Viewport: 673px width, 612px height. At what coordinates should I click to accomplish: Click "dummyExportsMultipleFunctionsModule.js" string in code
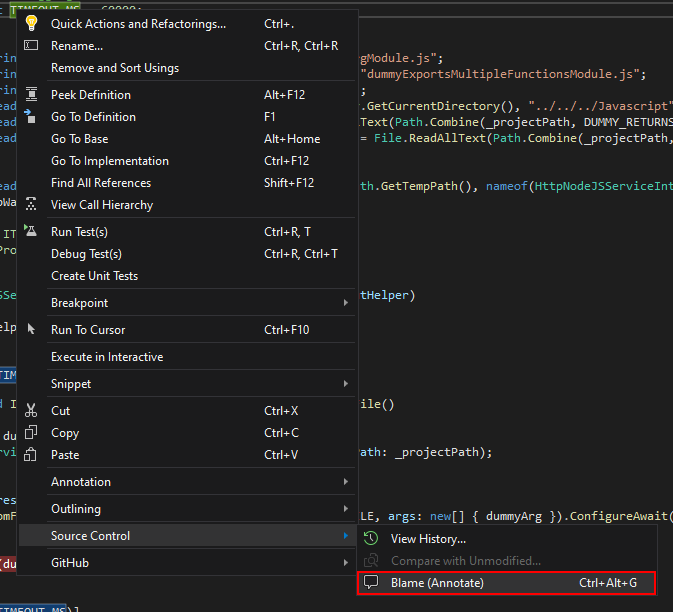(x=500, y=74)
